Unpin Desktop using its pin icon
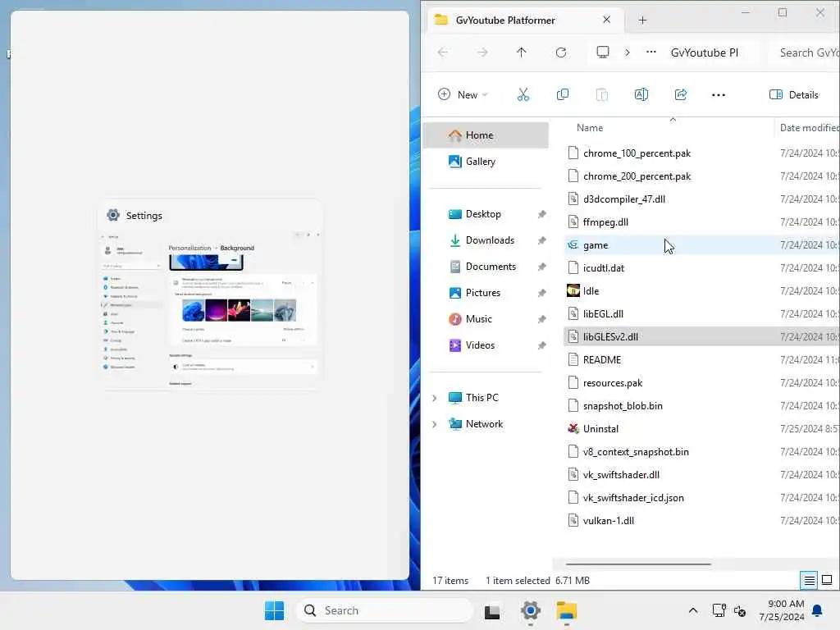The image size is (840, 630). [x=541, y=214]
